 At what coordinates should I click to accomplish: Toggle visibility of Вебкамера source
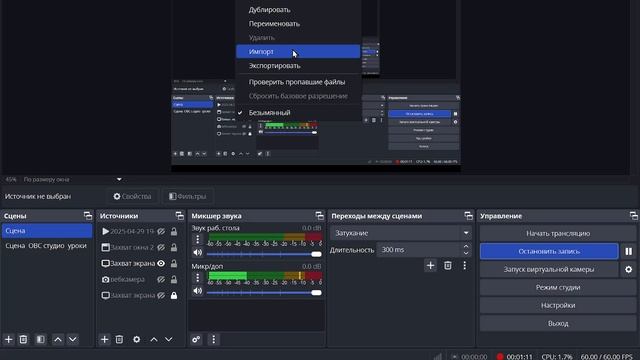tap(161, 280)
